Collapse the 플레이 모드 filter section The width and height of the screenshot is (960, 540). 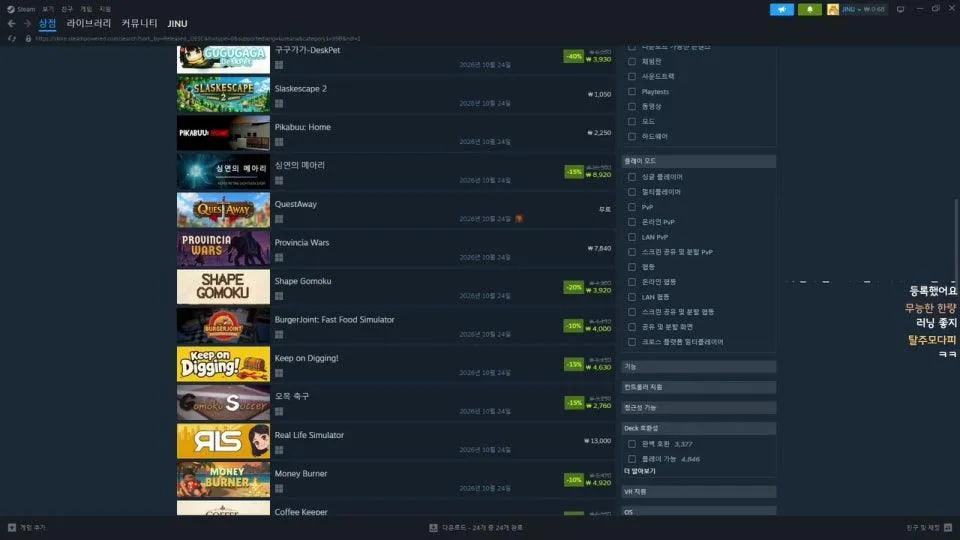699,161
